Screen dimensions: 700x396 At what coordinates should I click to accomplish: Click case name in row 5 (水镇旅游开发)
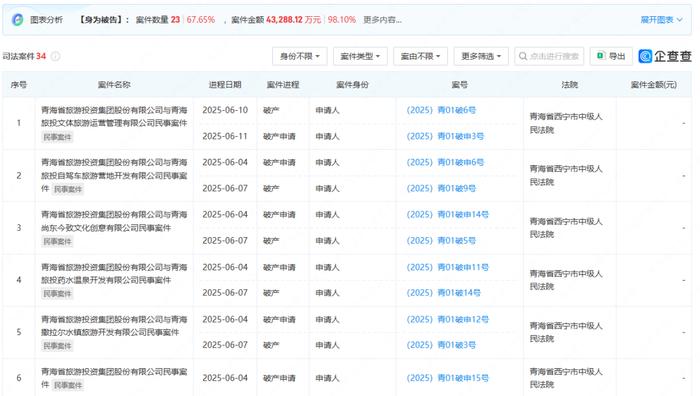coord(114,326)
